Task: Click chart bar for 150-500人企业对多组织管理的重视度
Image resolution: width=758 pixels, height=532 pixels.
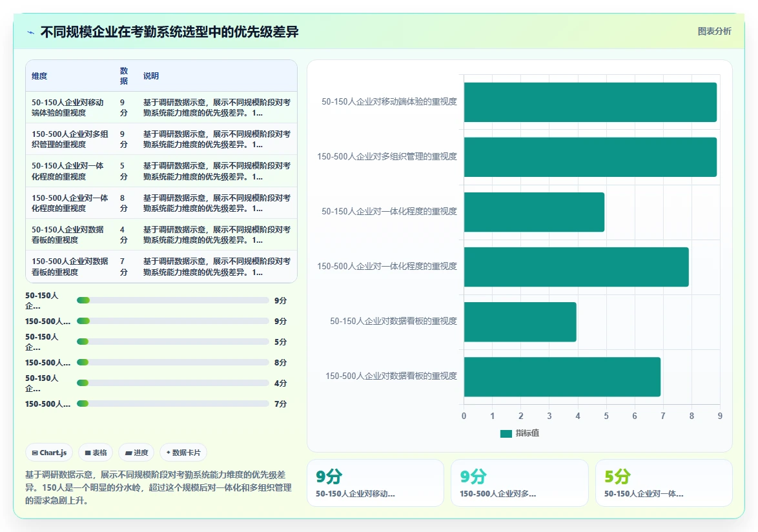Action: 590,157
